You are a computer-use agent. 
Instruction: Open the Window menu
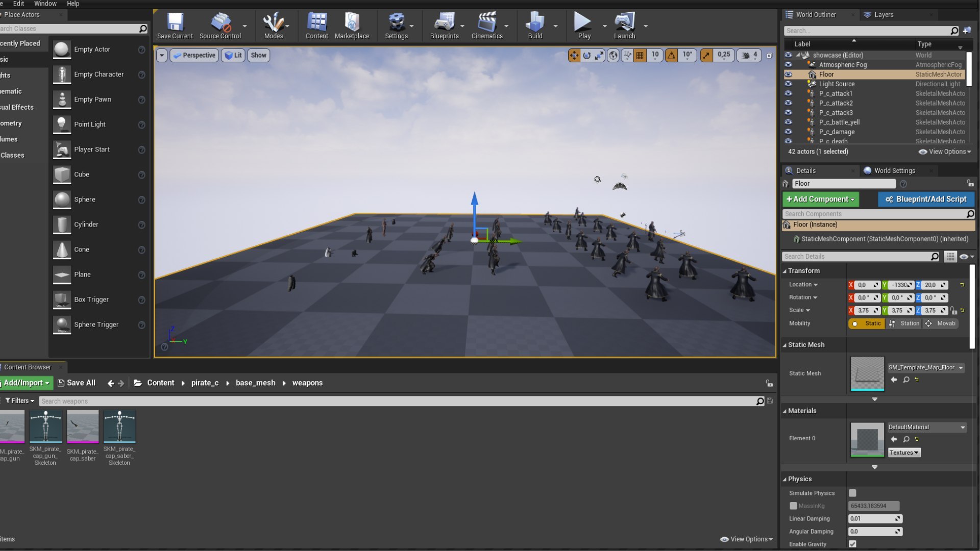[x=45, y=4]
